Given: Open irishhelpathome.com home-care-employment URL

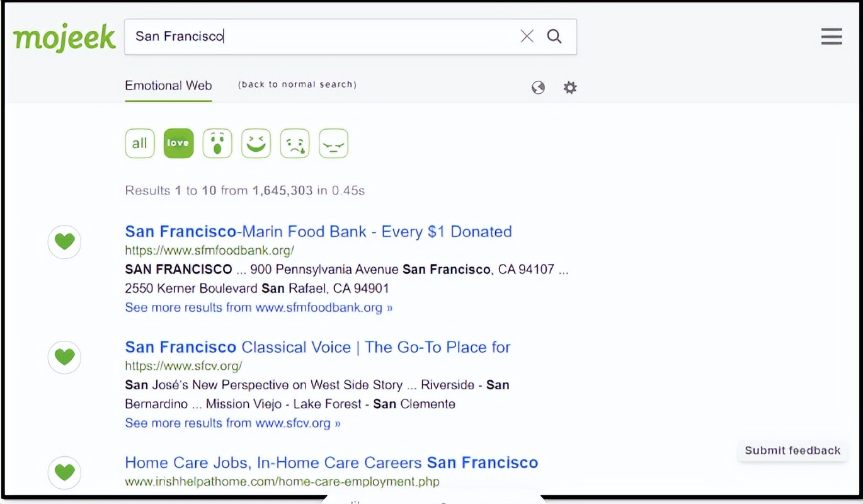Looking at the screenshot, I should [x=282, y=482].
